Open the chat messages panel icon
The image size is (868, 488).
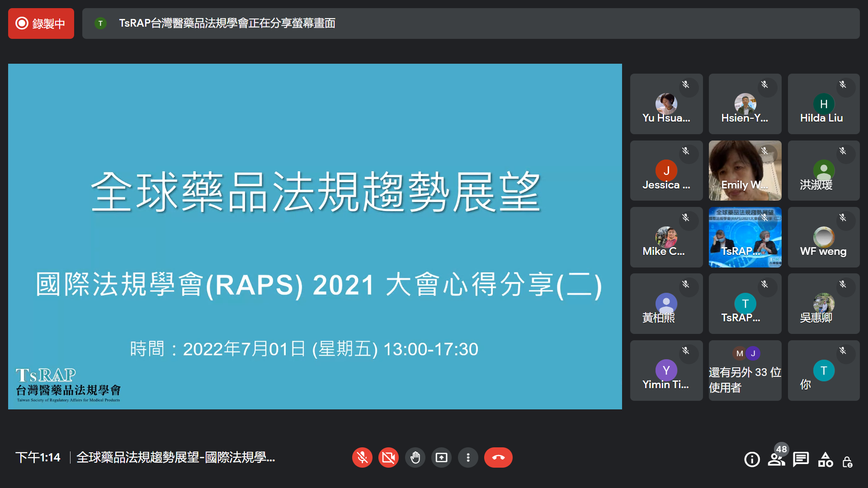pos(801,460)
